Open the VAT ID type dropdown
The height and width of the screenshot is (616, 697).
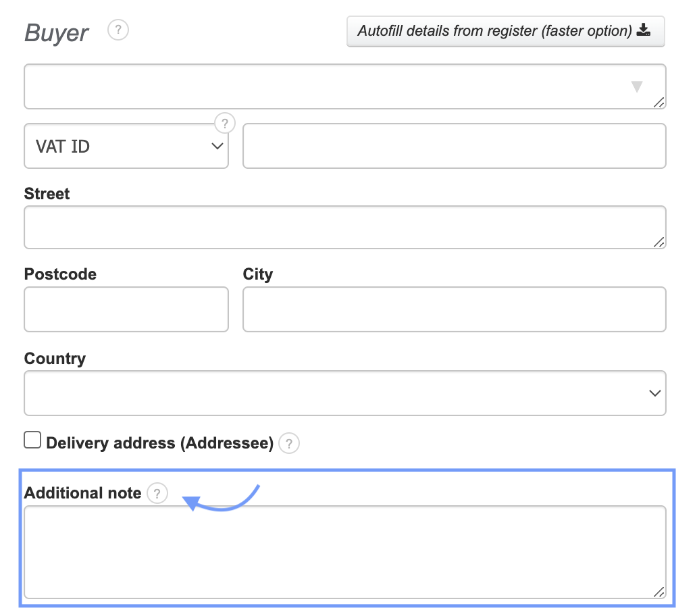point(126,146)
